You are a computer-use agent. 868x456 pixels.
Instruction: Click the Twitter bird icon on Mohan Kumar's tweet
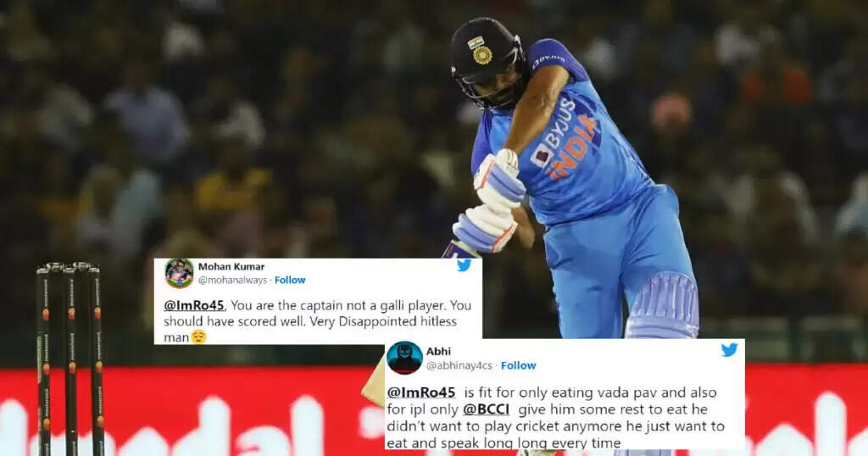(464, 265)
